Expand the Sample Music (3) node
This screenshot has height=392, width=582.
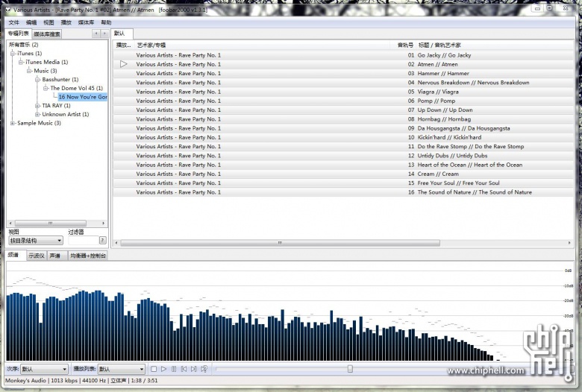13,123
